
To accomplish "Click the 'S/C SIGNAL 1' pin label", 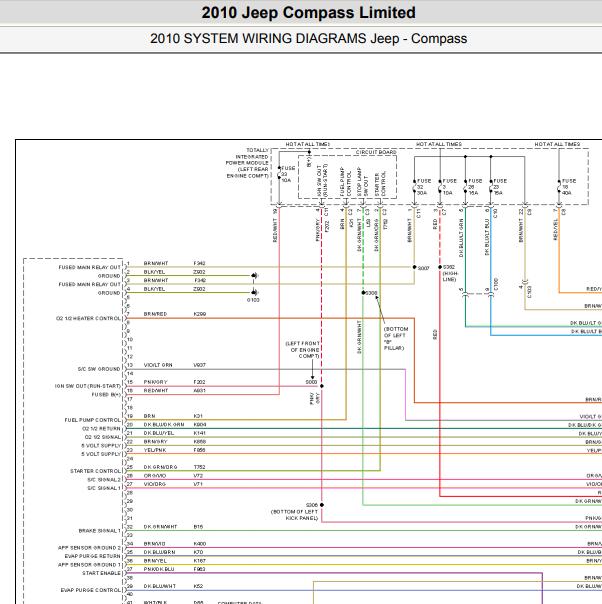I will coord(104,488).
